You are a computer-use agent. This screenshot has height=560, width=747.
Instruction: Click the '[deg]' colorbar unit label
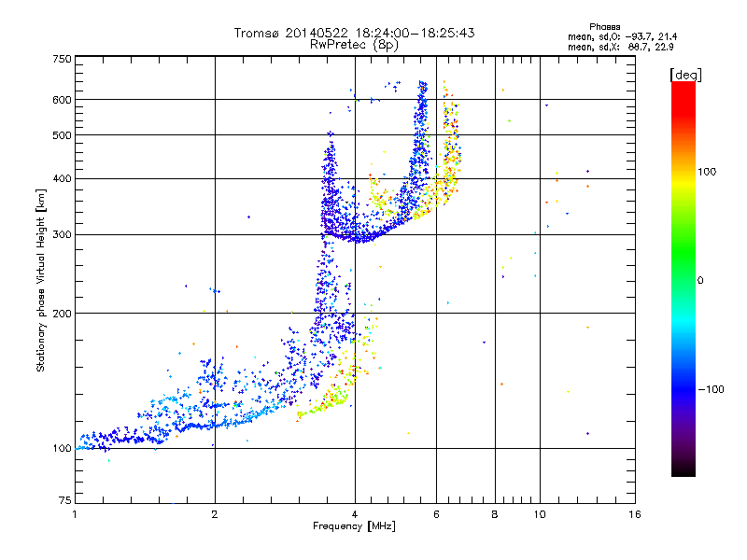point(685,75)
